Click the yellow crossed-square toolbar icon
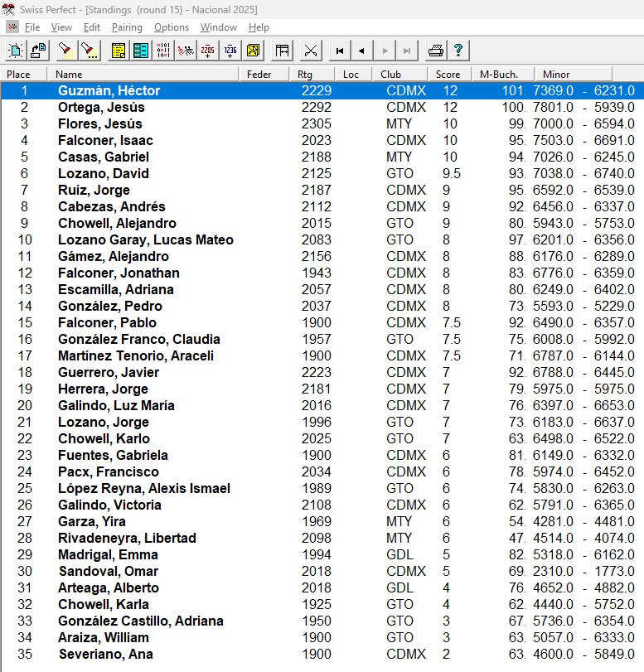This screenshot has width=644, height=672. click(x=253, y=51)
